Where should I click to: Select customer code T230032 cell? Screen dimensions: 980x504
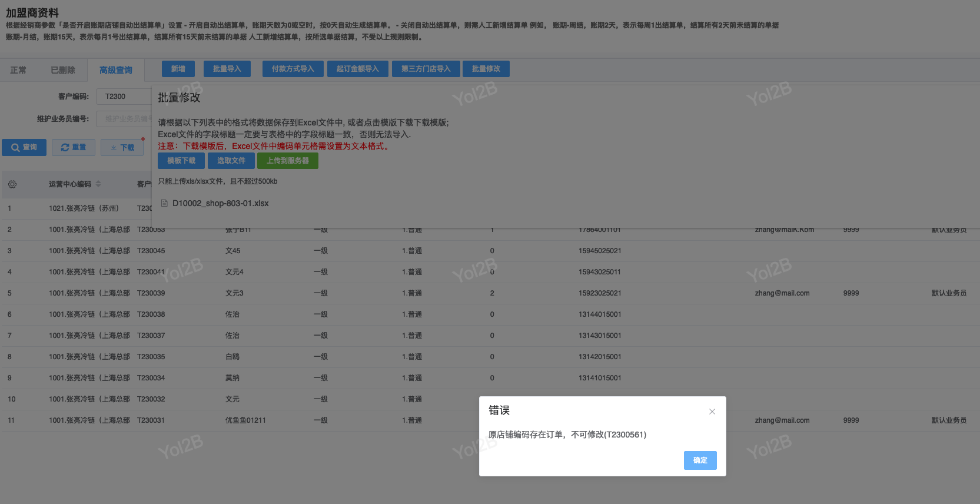click(151, 399)
